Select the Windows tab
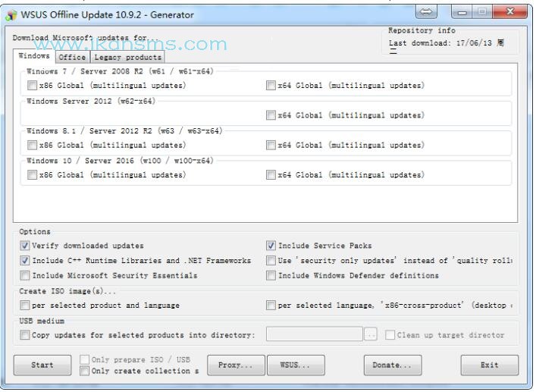Image resolution: width=536 pixels, height=392 pixels. point(34,55)
